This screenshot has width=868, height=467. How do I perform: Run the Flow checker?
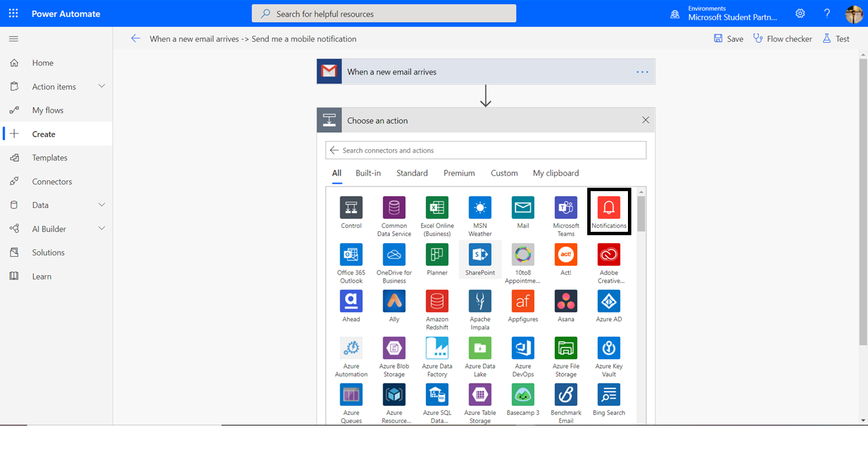point(783,39)
